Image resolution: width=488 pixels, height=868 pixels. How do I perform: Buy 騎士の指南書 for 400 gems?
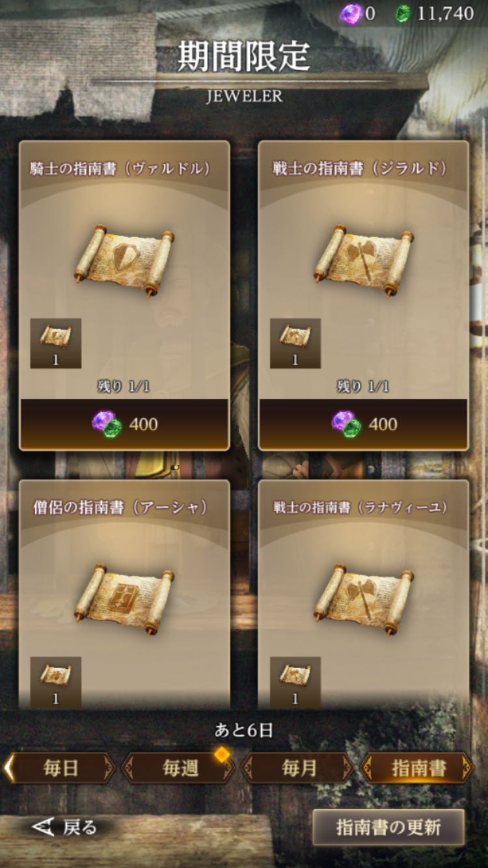tap(124, 424)
